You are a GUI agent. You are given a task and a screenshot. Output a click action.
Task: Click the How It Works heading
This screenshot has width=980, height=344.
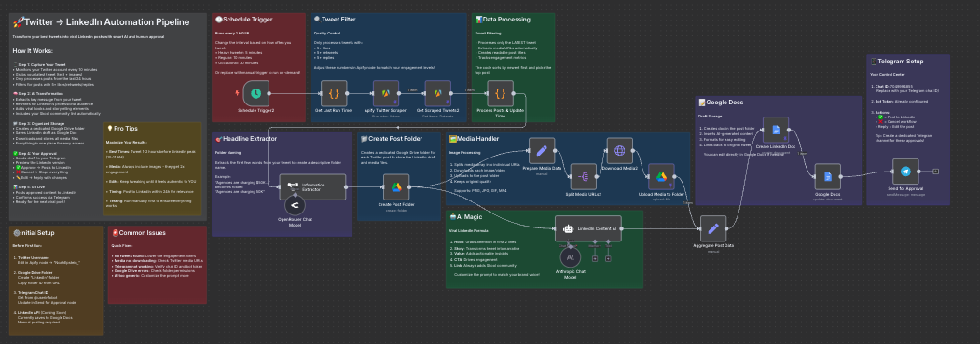pyautogui.click(x=33, y=51)
